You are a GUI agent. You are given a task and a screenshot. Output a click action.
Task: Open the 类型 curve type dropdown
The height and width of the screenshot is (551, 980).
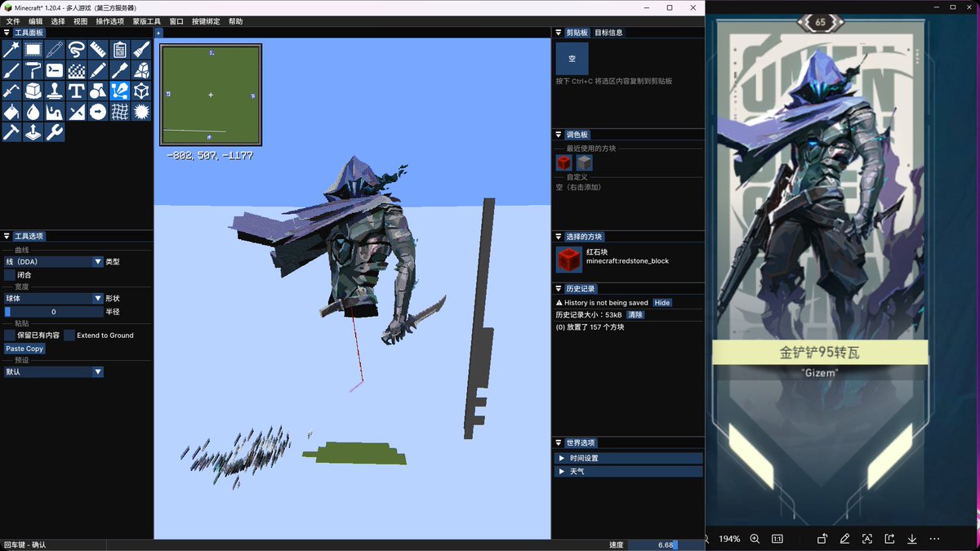54,262
